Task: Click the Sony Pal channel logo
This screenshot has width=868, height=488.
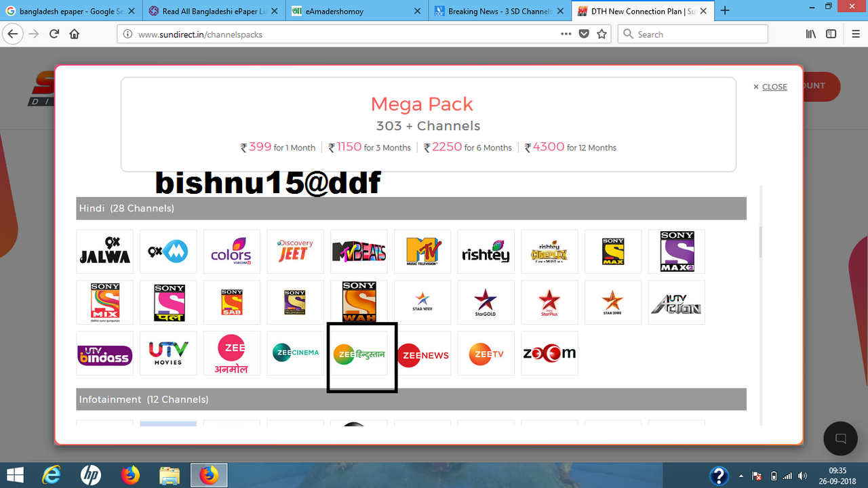Action: [x=168, y=302]
